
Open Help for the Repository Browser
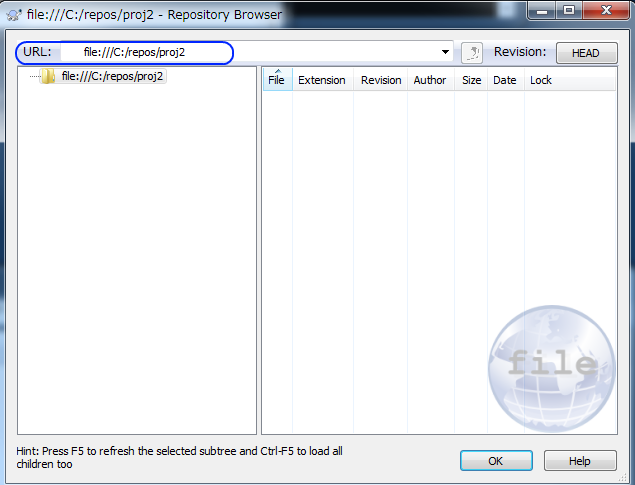(580, 461)
